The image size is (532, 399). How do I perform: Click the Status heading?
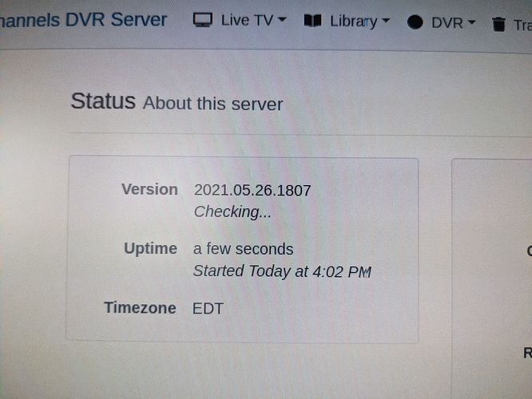[103, 101]
